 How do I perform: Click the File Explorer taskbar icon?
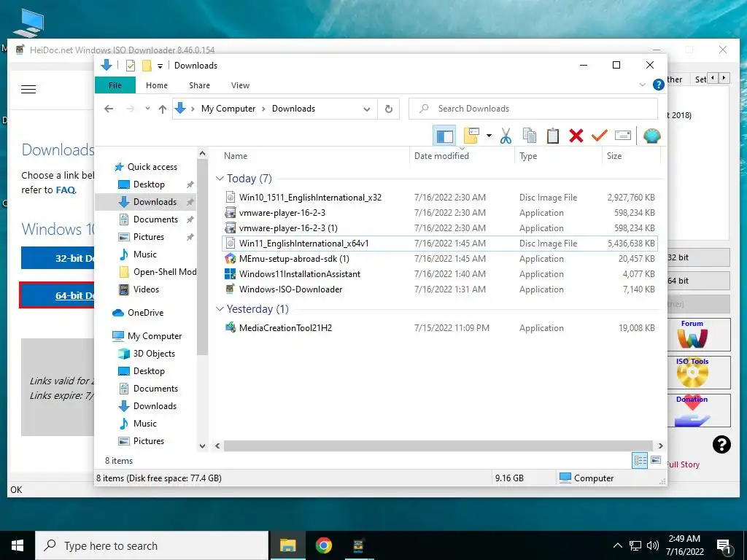287,545
